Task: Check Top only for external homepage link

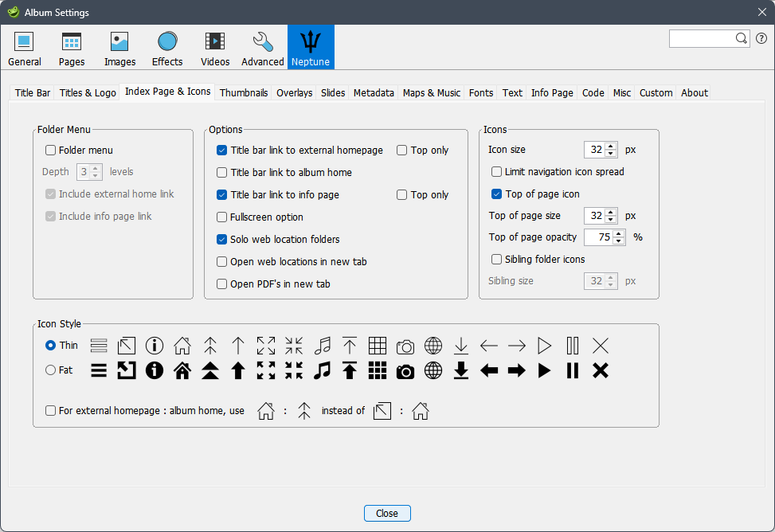Action: click(x=401, y=151)
